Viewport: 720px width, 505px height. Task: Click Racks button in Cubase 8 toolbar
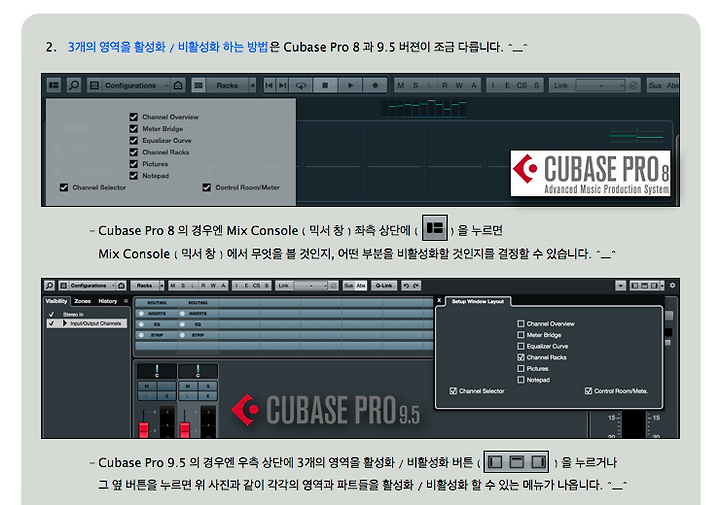(227, 85)
